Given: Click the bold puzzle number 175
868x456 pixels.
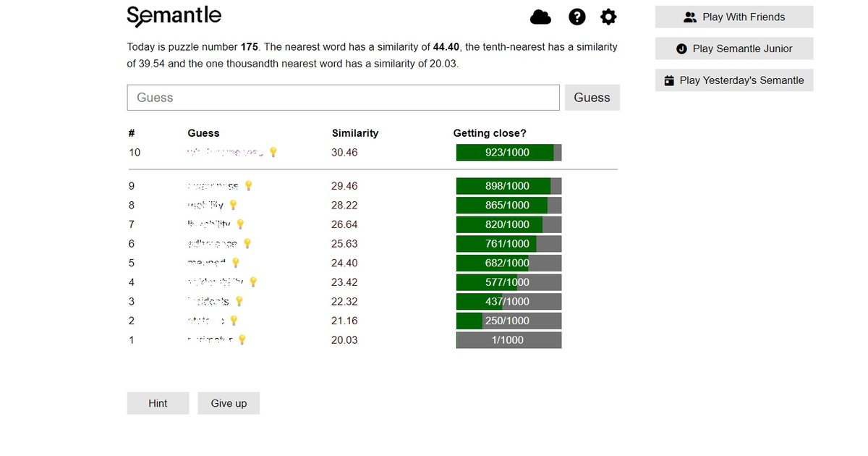Looking at the screenshot, I should (x=250, y=47).
